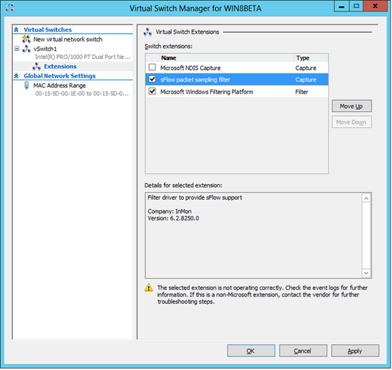Screen dimensions: 392x370
Task: Click the Move Up button
Action: pos(352,106)
